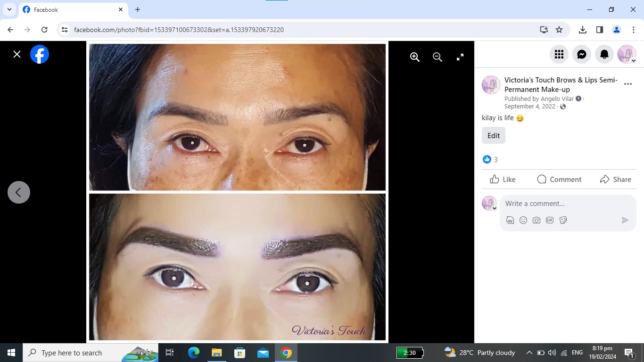644x362 pixels.
Task: Click the Edit button under the caption
Action: (x=494, y=135)
